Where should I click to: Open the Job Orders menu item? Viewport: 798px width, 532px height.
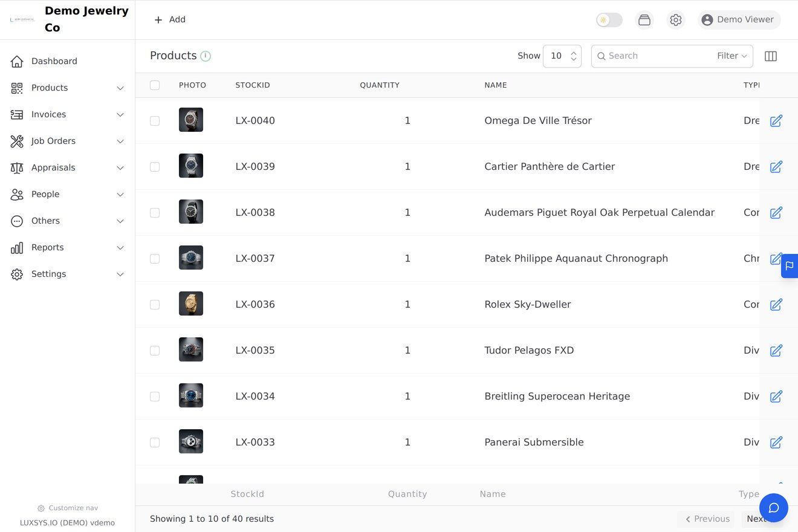68,141
